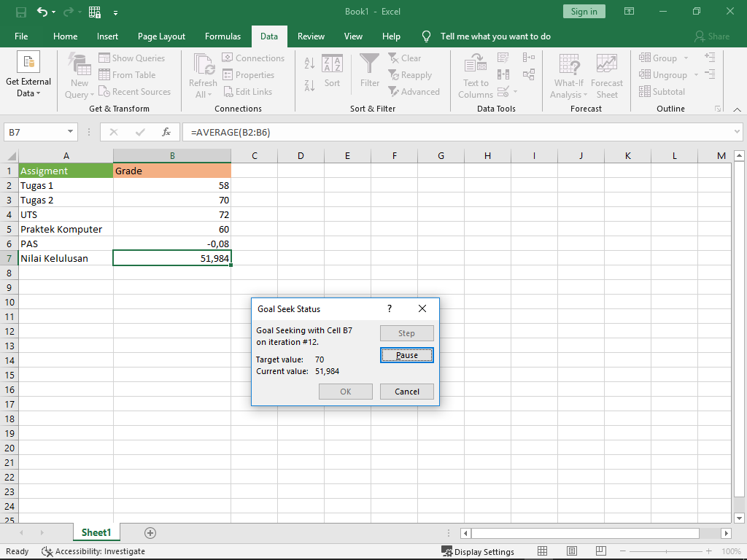The height and width of the screenshot is (560, 747).
Task: Click the Goal Seek help question mark
Action: click(390, 308)
